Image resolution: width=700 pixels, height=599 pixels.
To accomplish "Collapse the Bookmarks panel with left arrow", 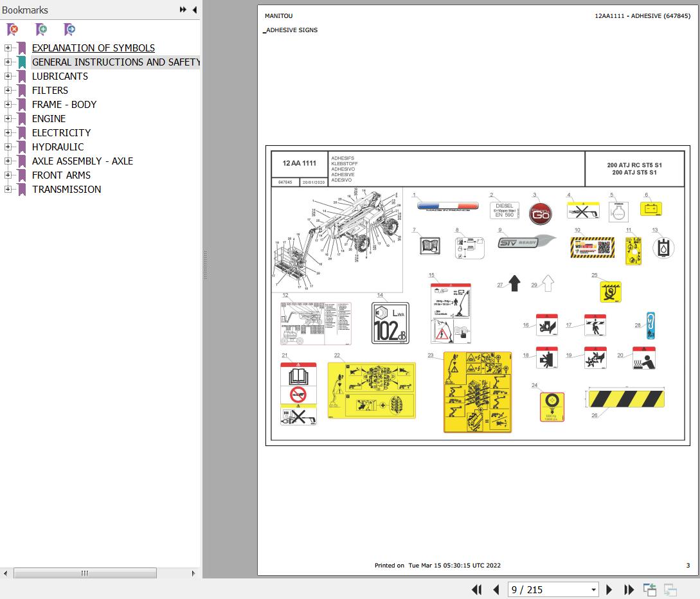I will click(195, 10).
